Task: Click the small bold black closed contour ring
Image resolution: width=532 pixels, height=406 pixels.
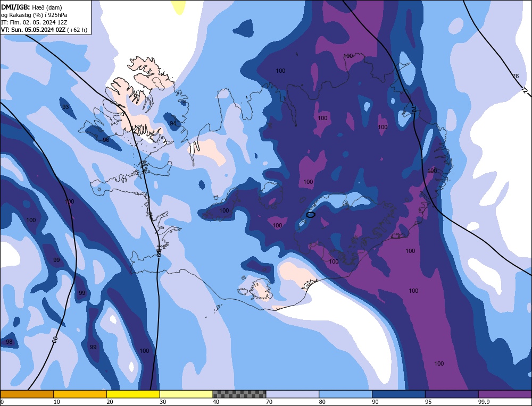Action: 311,215
